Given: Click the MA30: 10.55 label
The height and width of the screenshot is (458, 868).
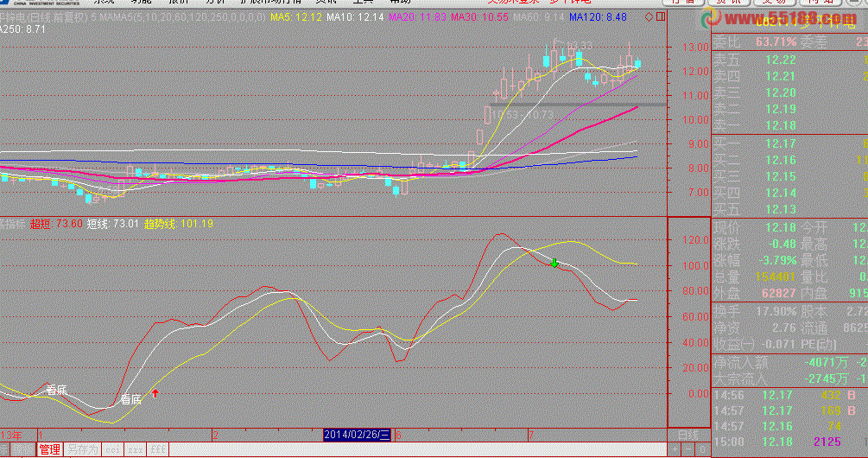Looking at the screenshot, I should click(480, 18).
